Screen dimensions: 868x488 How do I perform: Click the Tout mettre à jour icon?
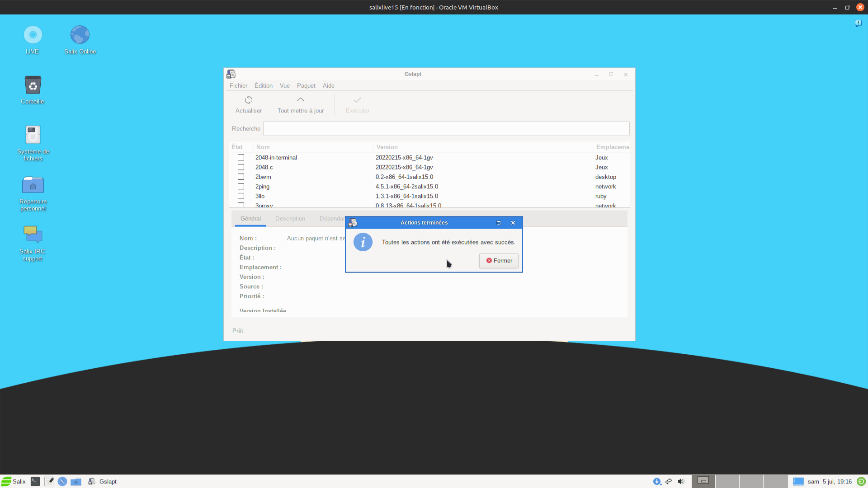coord(300,100)
